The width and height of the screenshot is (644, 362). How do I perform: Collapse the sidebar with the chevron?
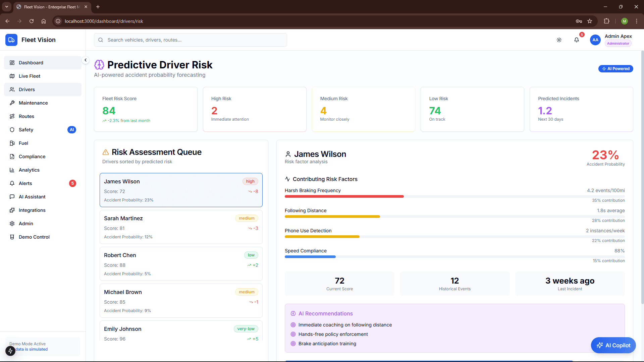click(86, 60)
